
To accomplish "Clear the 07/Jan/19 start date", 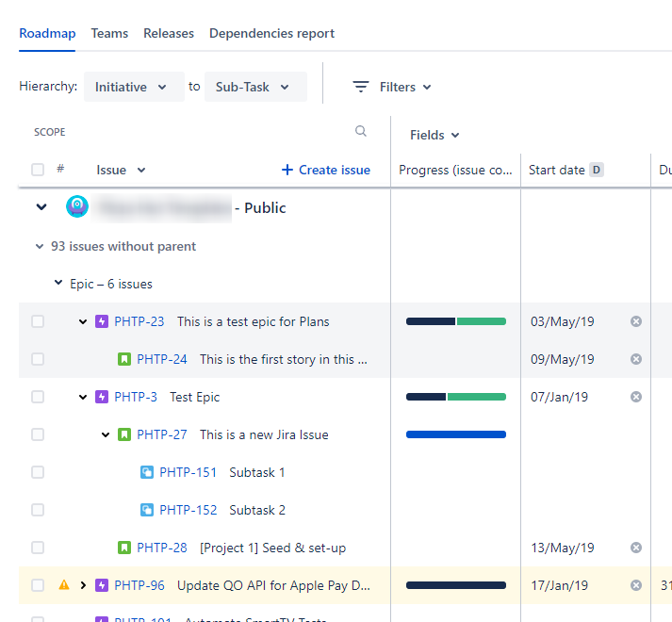I will [x=636, y=397].
